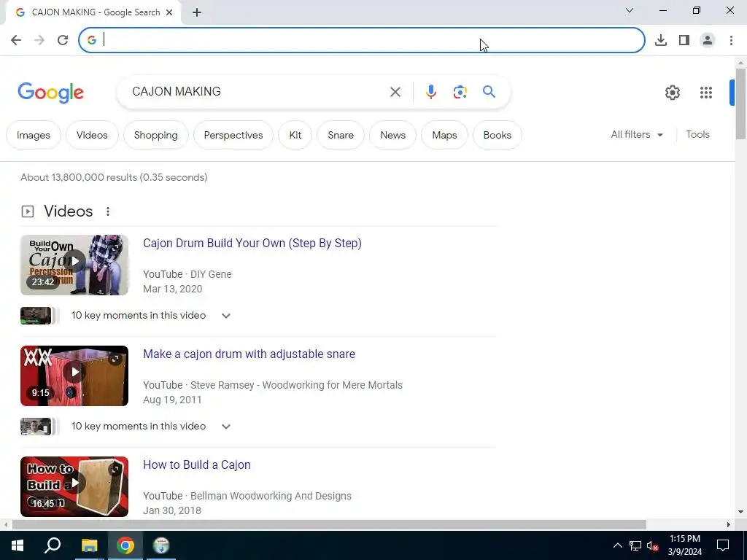Click Chrome icon in the taskbar
Viewport: 747px width, 560px height.
(x=125, y=545)
